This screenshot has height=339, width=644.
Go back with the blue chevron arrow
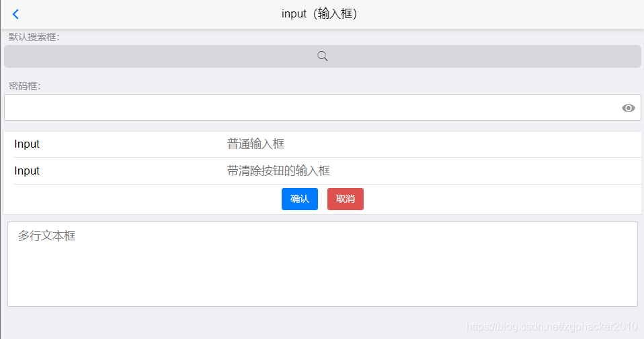coord(15,14)
